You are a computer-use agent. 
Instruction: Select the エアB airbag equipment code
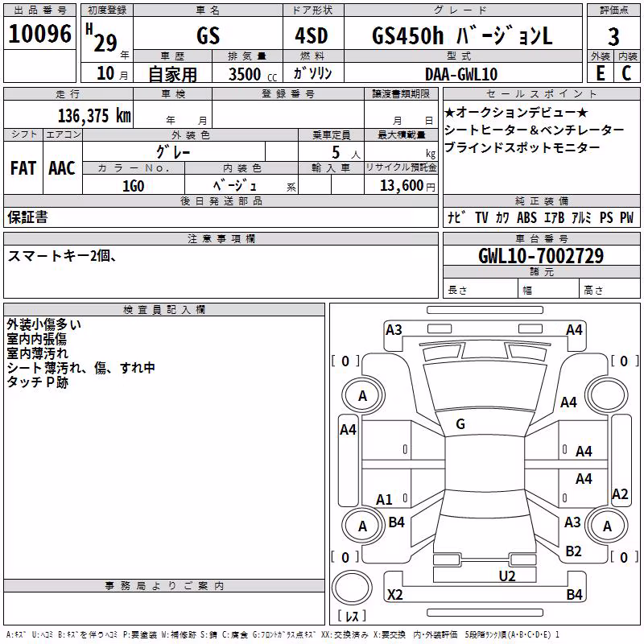coord(554,217)
